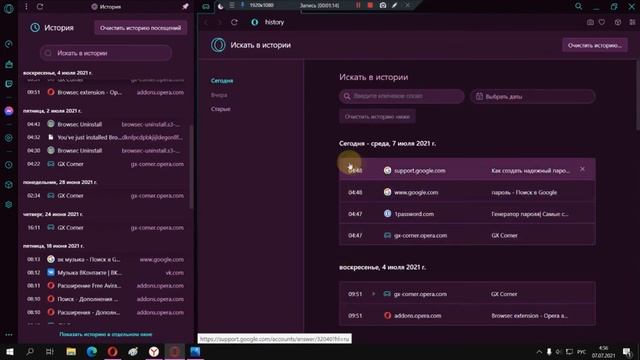Open the Выбрать даты date picker
This screenshot has width=640, height=360.
pos(533,96)
